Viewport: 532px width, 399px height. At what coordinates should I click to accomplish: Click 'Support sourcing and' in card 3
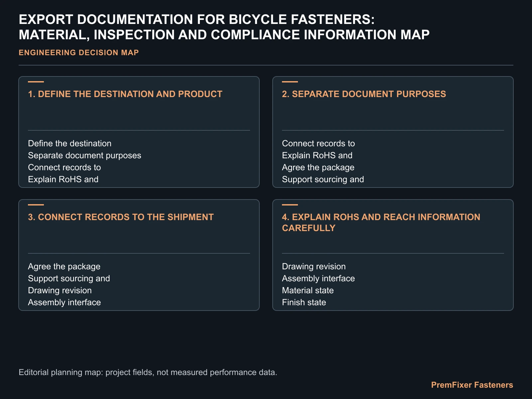pyautogui.click(x=69, y=279)
